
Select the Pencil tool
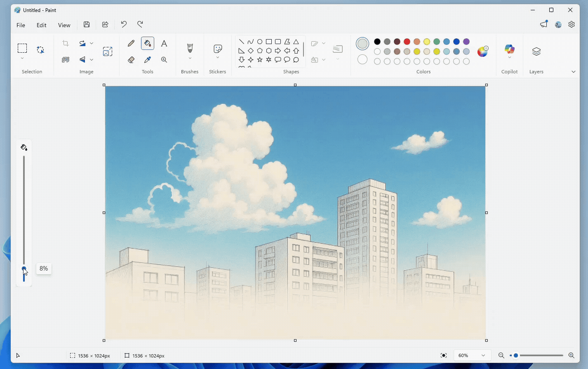click(x=131, y=43)
